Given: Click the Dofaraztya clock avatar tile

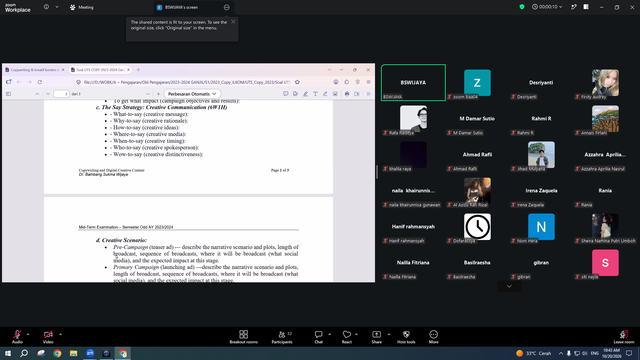Looking at the screenshot, I should [x=477, y=227].
